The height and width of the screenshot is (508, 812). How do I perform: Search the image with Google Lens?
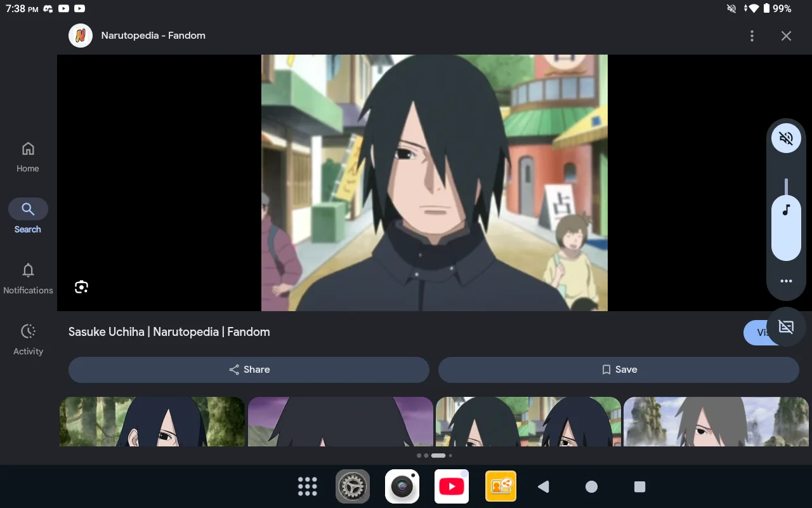pyautogui.click(x=81, y=287)
